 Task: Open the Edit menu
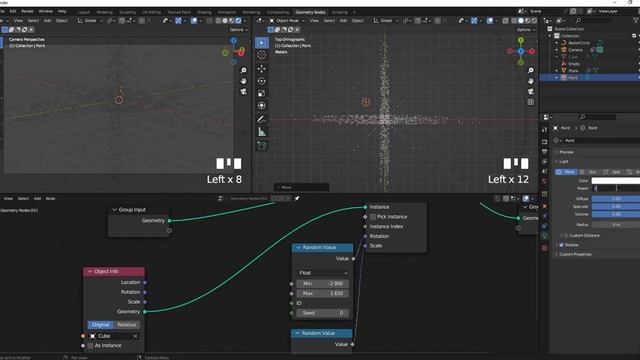[x=13, y=11]
